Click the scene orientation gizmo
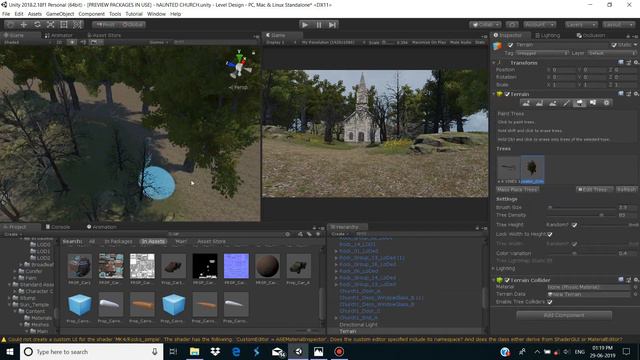Image resolution: width=640 pixels, height=360 pixels. tap(239, 65)
